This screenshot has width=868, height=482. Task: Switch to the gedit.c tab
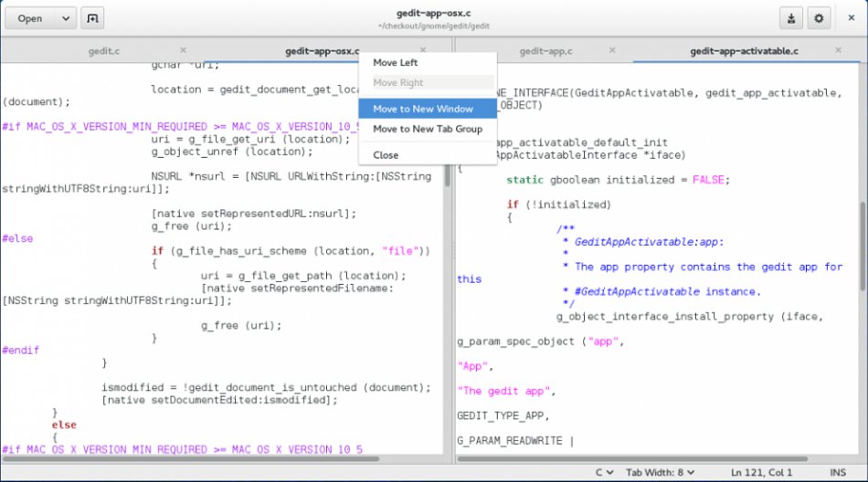(x=104, y=51)
